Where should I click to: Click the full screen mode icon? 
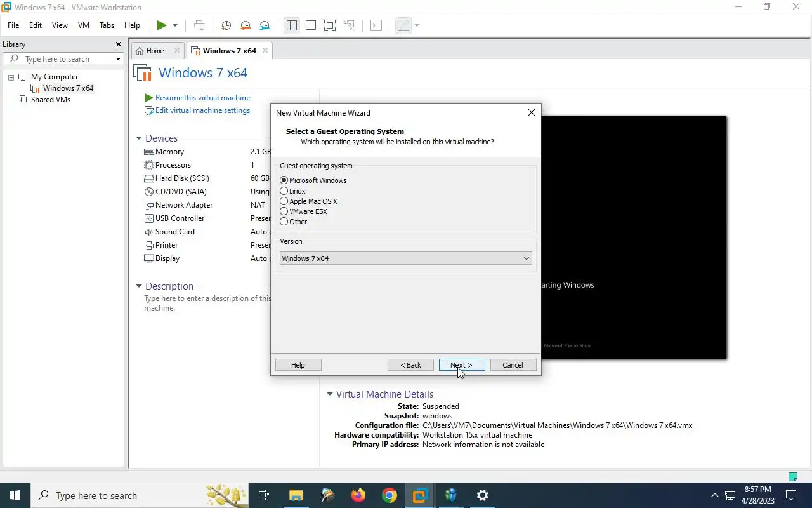coord(330,25)
